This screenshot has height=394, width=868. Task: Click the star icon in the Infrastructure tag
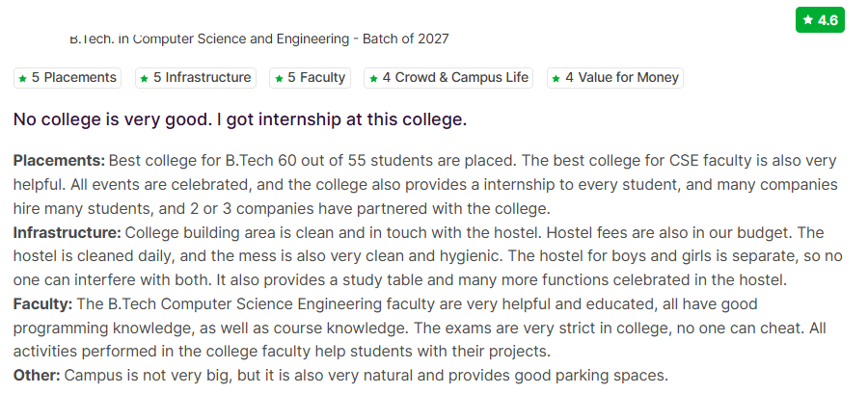(145, 78)
